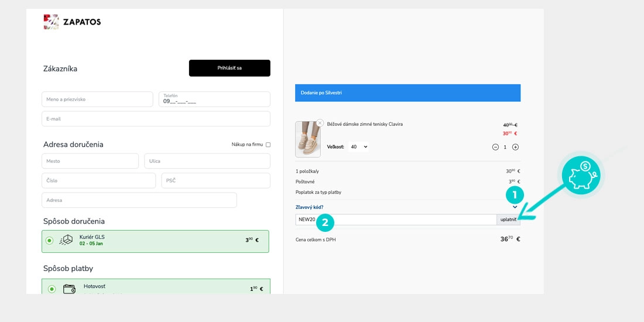Click the 1 položka/y label
This screenshot has width=644, height=322.
pyautogui.click(x=307, y=172)
